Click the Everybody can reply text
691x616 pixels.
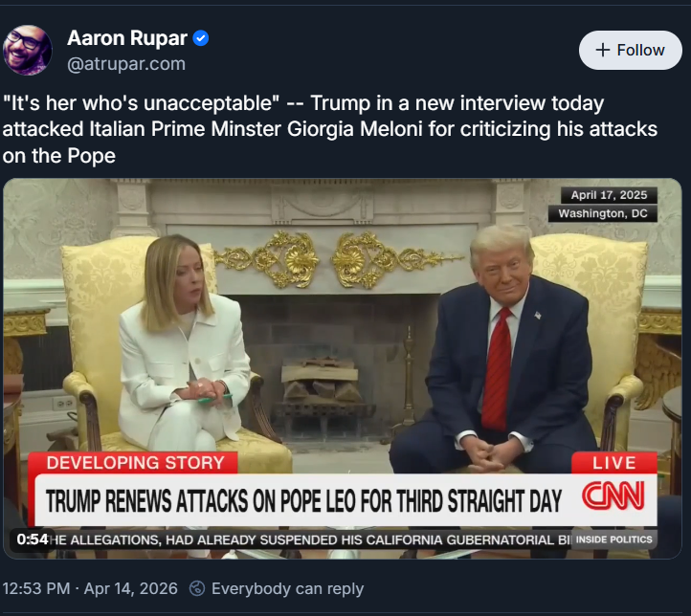(x=287, y=588)
